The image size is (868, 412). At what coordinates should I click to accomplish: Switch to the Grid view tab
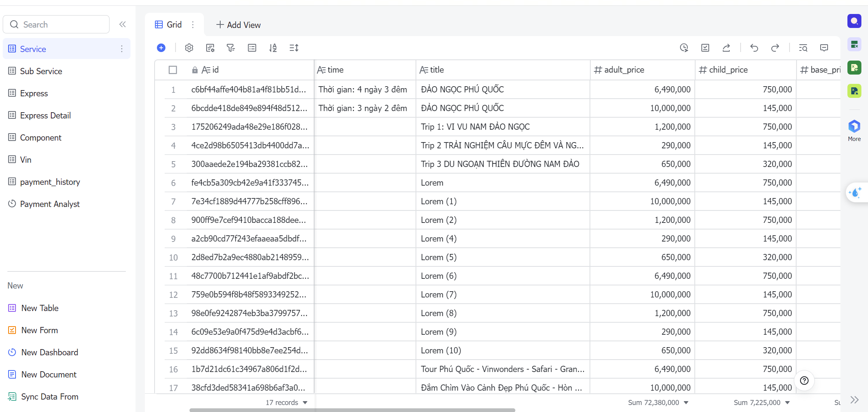pos(169,25)
